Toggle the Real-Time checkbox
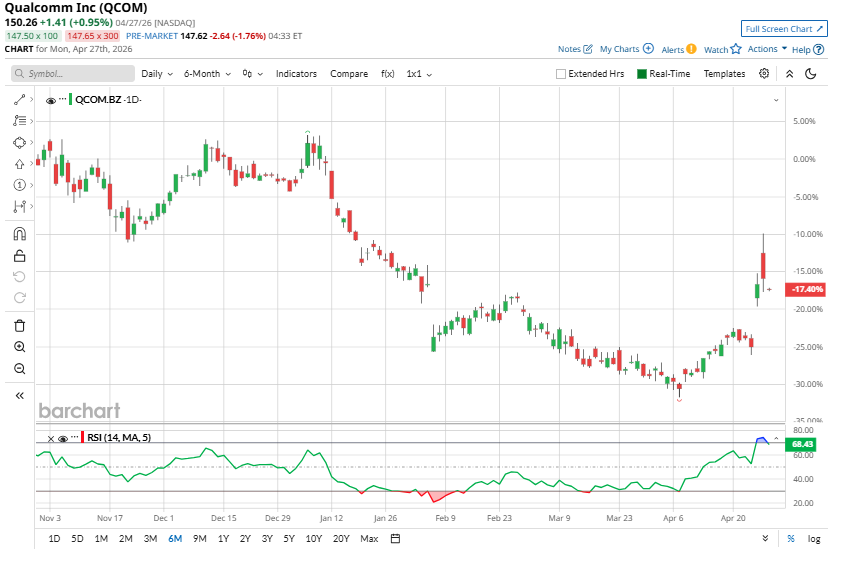 (x=642, y=74)
